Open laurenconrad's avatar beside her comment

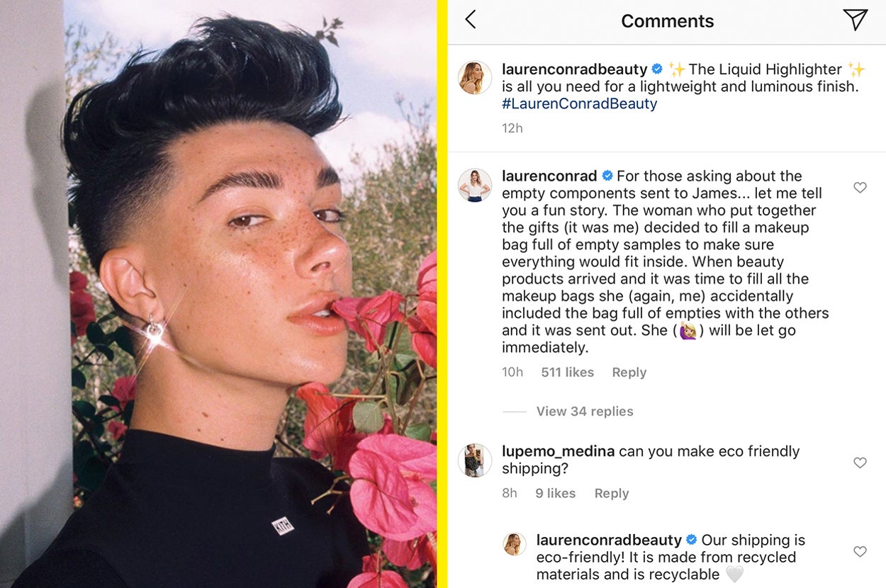474,185
